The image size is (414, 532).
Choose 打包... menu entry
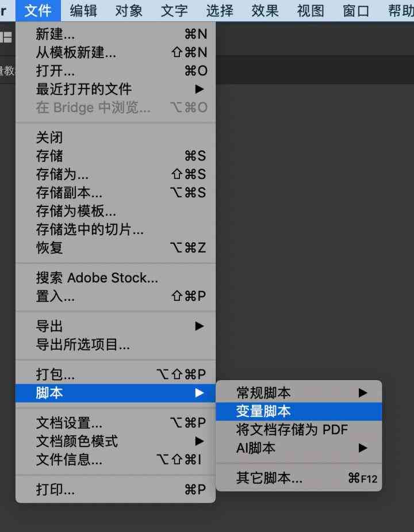[116, 374]
